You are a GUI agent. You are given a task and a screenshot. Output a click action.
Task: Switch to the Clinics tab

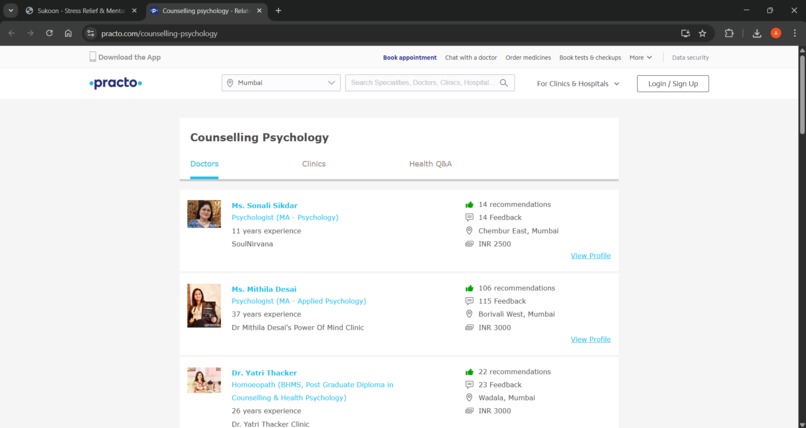tap(314, 164)
